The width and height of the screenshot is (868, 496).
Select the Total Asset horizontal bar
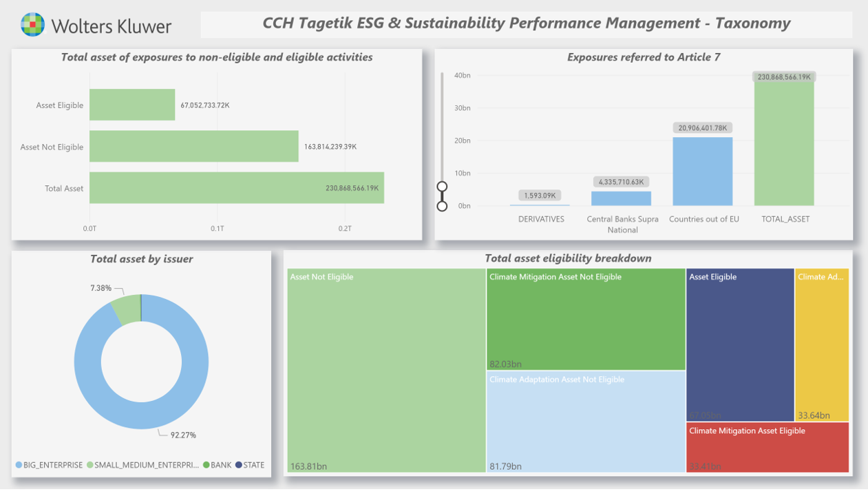[236, 188]
